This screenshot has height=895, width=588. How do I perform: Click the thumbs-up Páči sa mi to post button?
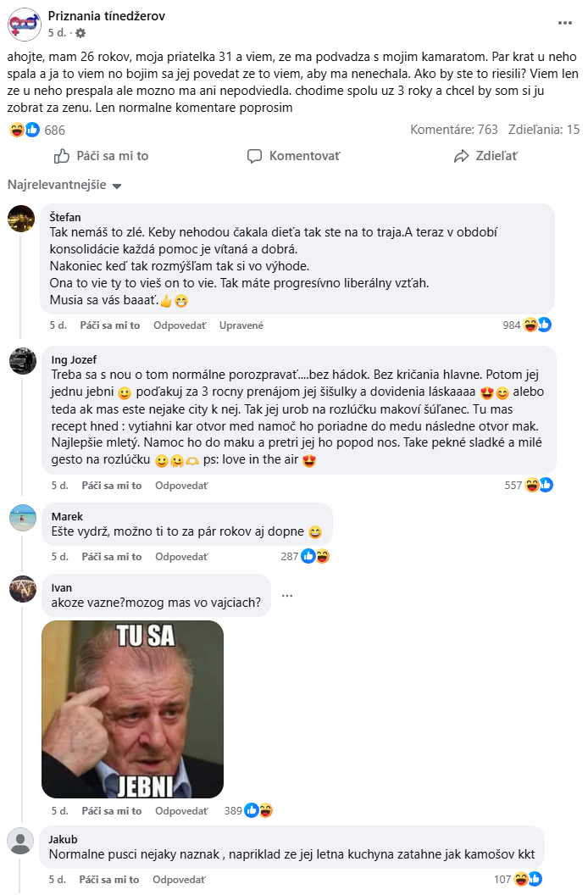[101, 156]
